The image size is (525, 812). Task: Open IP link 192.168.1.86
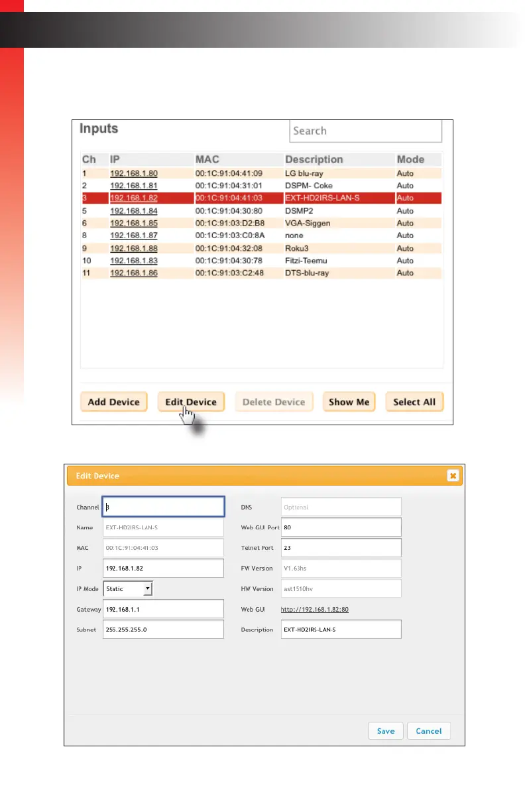click(133, 273)
